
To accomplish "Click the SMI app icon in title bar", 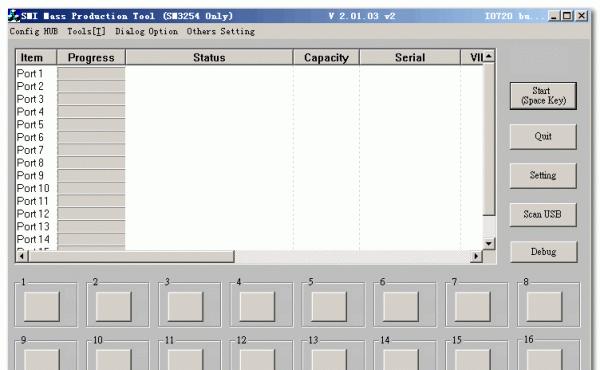I will [x=14, y=16].
